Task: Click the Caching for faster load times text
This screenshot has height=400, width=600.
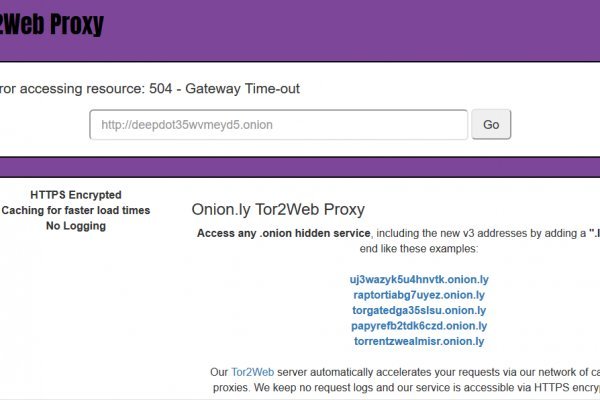Action: (76, 210)
